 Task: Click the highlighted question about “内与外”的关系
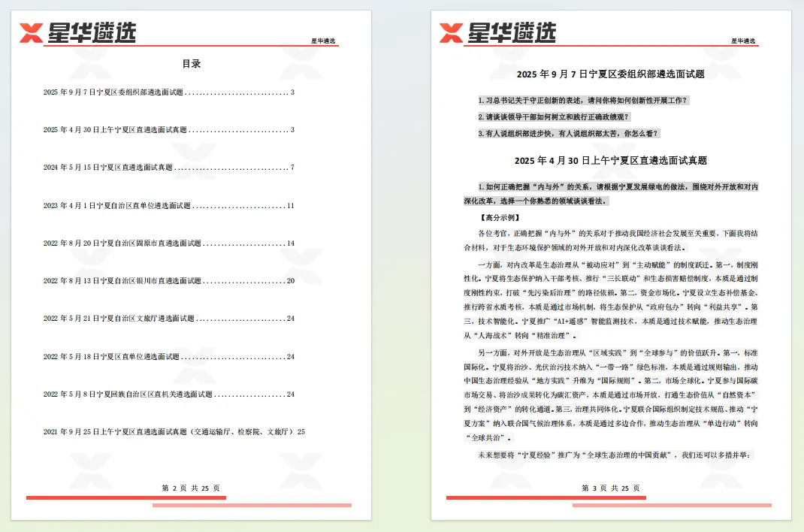(x=611, y=194)
